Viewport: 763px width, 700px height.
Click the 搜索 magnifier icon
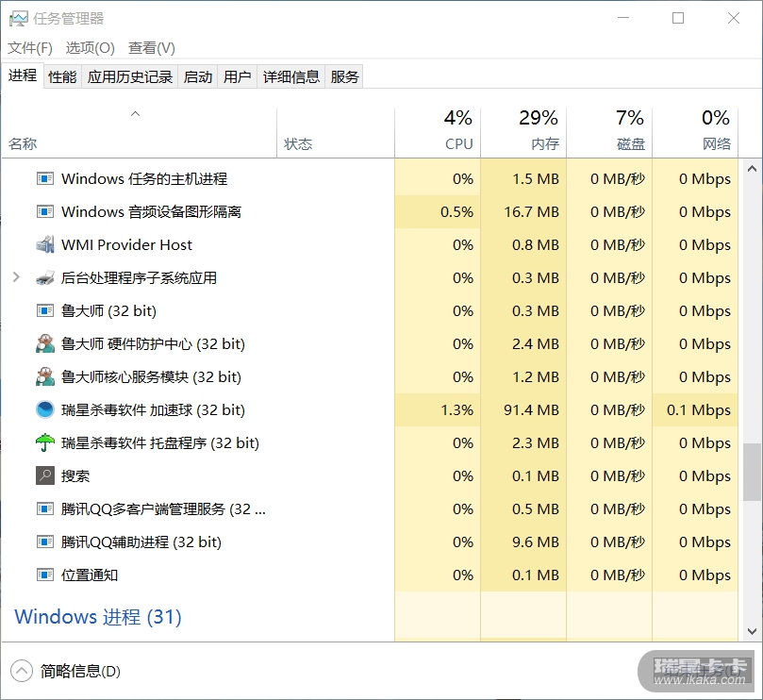point(44,475)
